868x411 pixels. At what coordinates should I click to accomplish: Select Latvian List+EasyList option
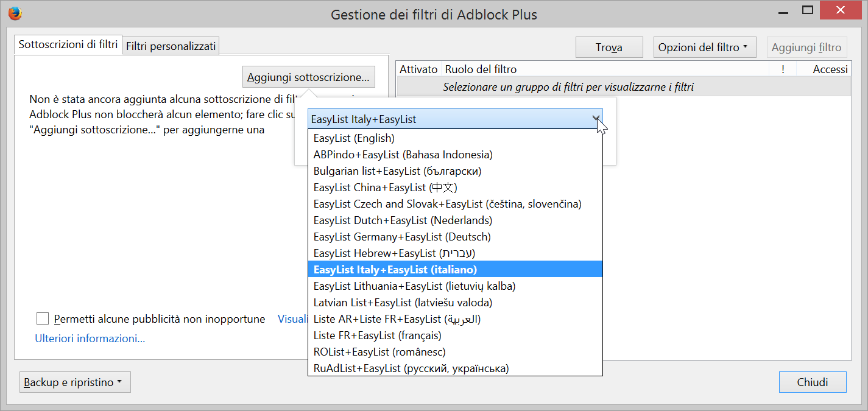455,303
